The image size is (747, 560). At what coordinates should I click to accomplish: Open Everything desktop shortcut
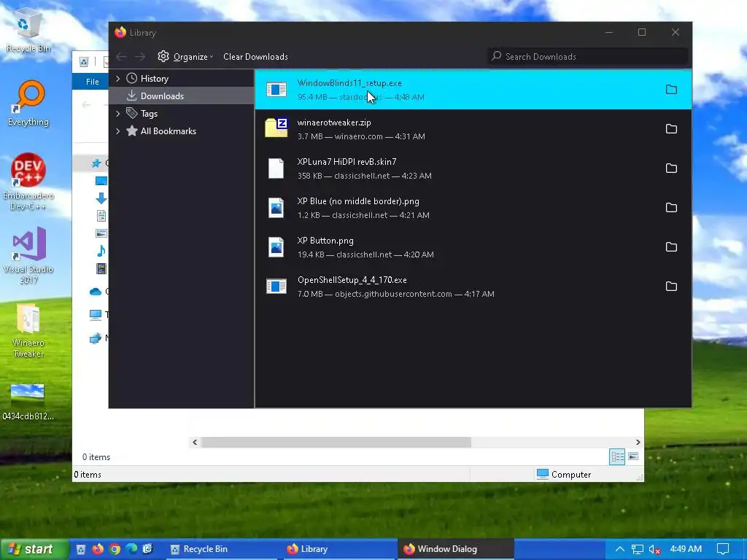[x=28, y=104]
